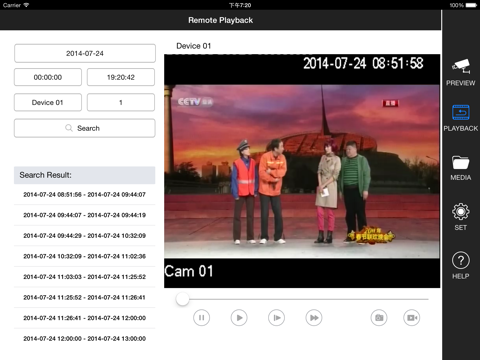This screenshot has width=480, height=360.
Task: Select result 09:44:29 - 10:32:09
Action: pos(85,236)
